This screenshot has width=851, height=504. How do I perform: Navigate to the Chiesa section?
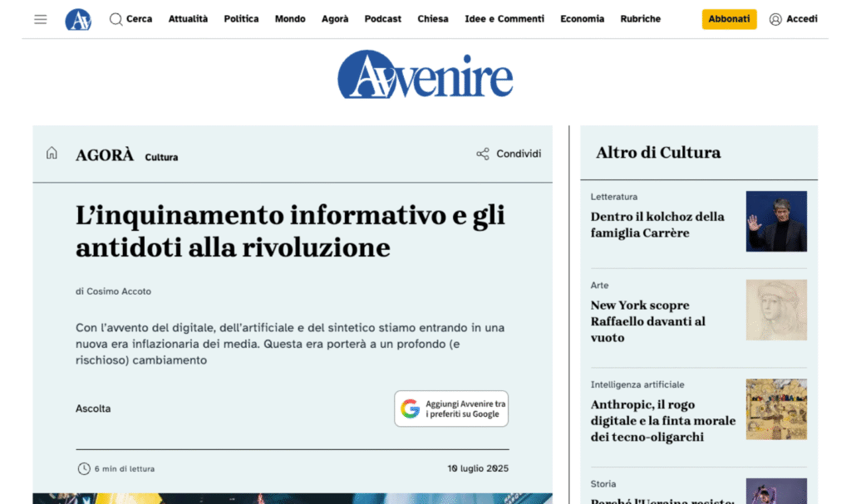[x=432, y=19]
